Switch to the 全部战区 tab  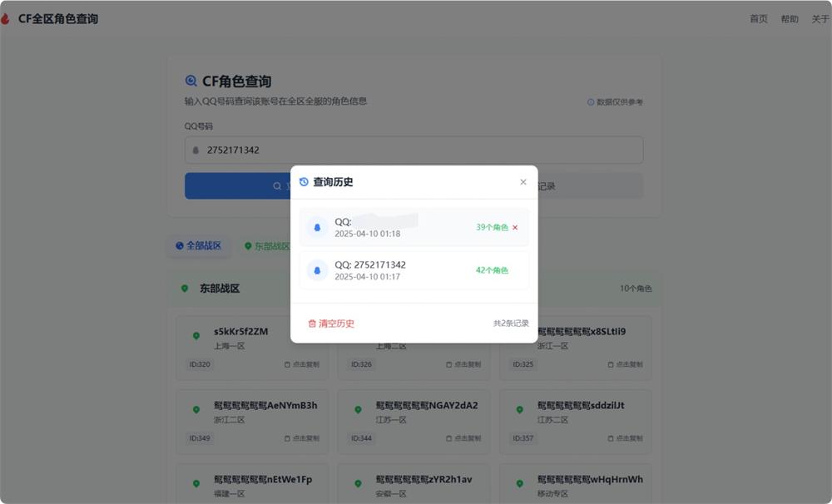pos(199,245)
